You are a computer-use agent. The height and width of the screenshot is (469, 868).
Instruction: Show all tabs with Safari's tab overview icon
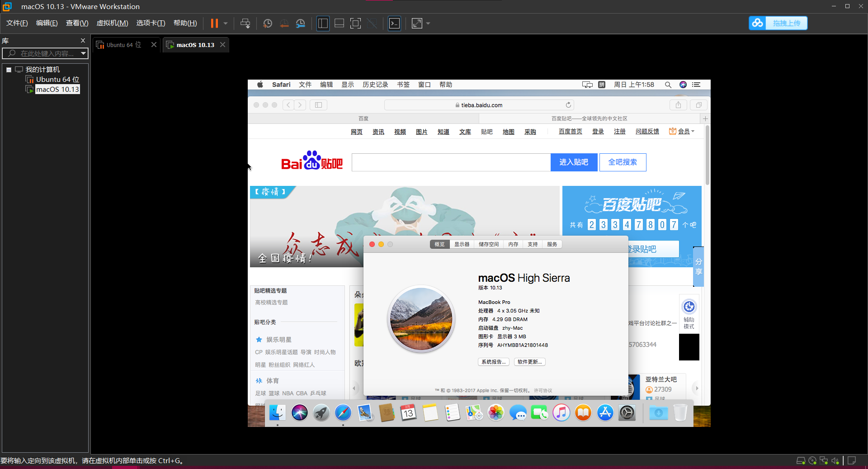tap(698, 105)
